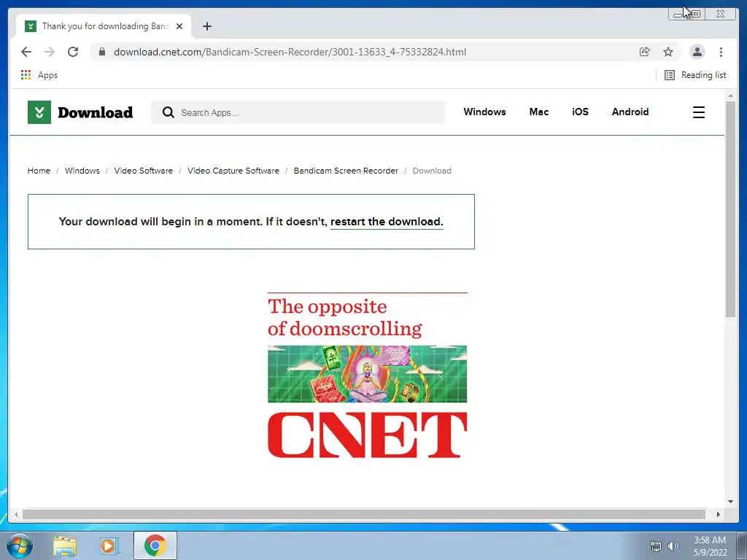Click the Chrome taskbar icon
The image size is (747, 560).
pos(155,545)
